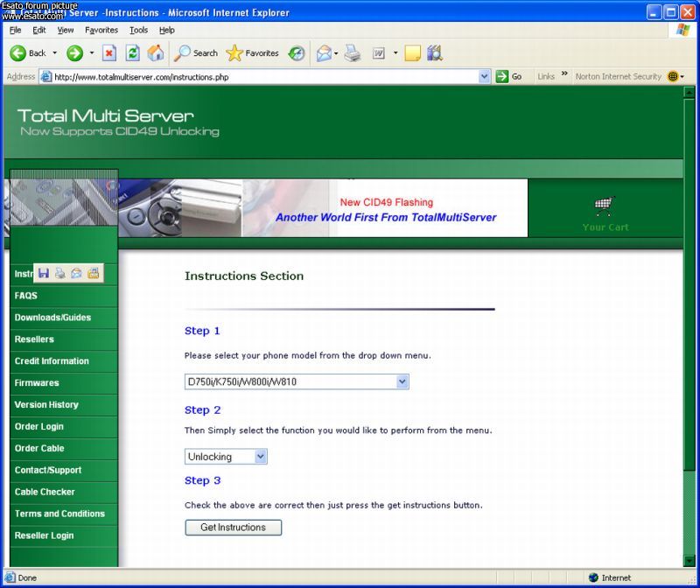Viewport: 700px width, 588px height.
Task: Open the phone model dropdown D750i/K750i/W800i/W810
Action: tap(297, 381)
